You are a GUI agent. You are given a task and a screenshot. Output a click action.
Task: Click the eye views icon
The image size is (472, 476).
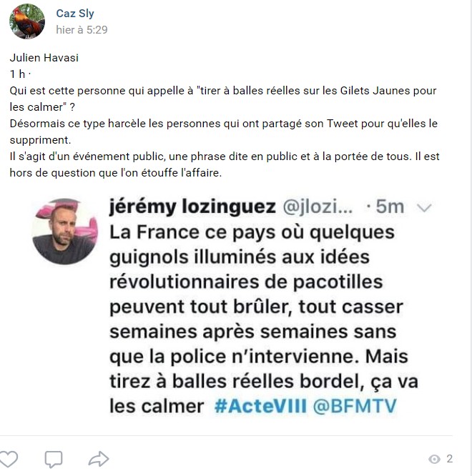(x=434, y=459)
